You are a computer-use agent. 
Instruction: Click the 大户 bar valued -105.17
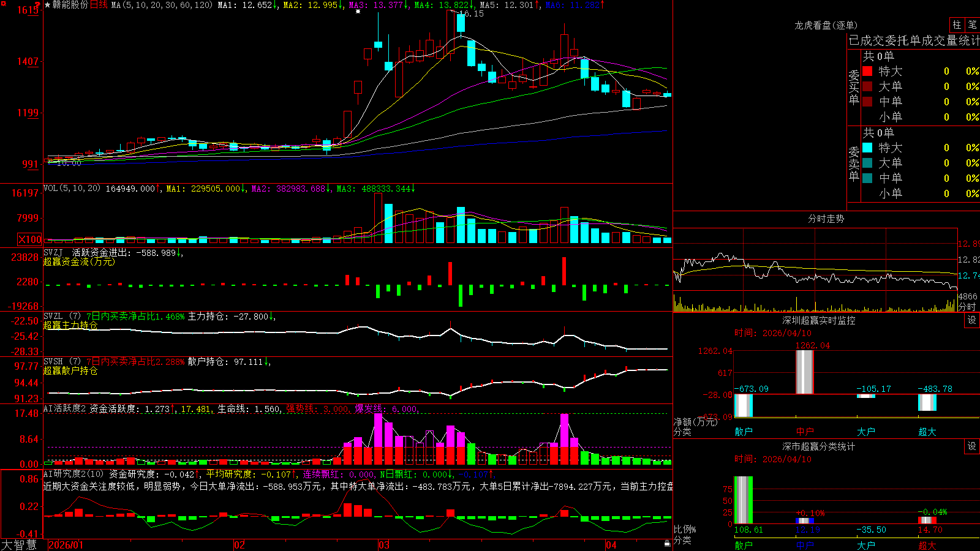point(866,396)
